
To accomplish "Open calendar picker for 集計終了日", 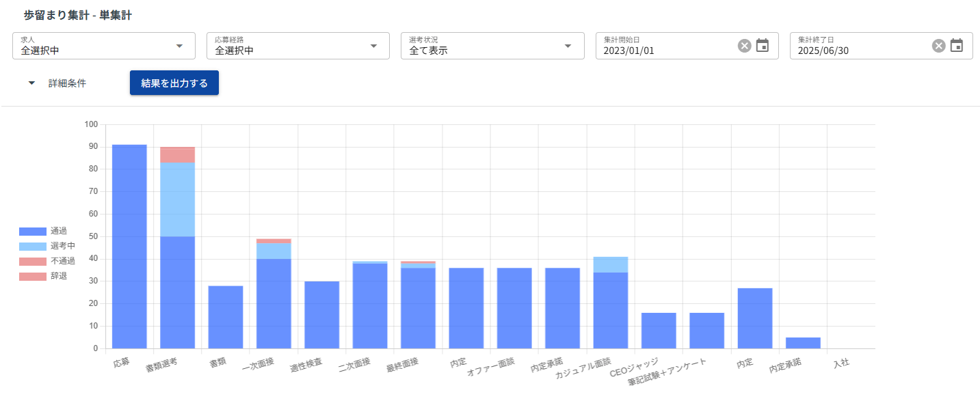I will coord(957,46).
